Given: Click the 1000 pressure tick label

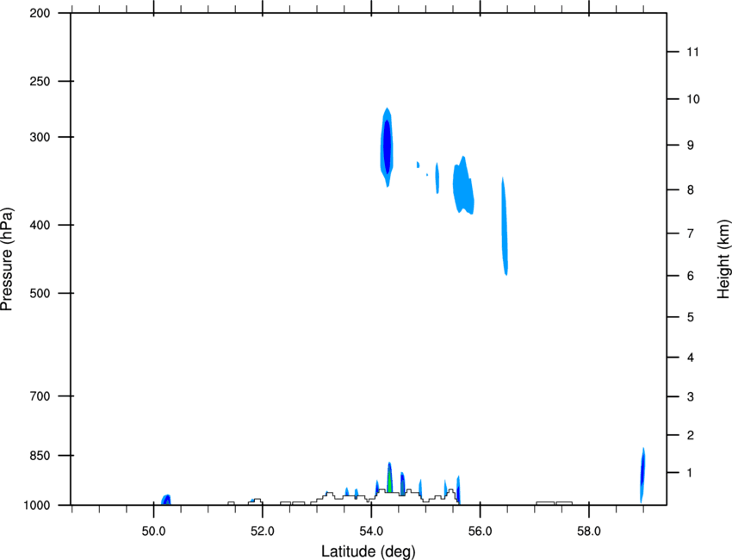Looking at the screenshot, I should pos(36,506).
